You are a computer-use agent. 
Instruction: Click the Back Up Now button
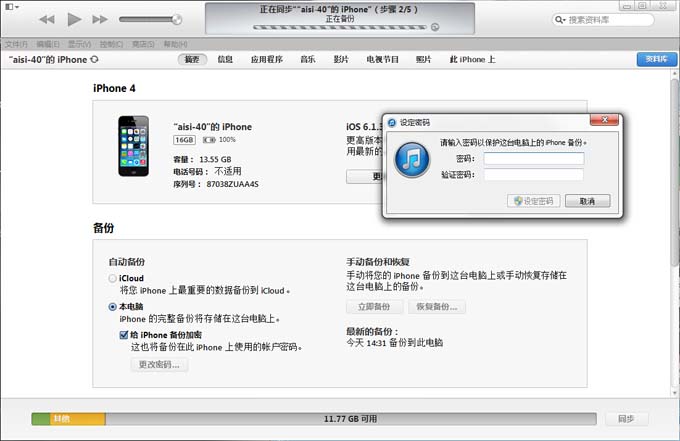pos(374,307)
